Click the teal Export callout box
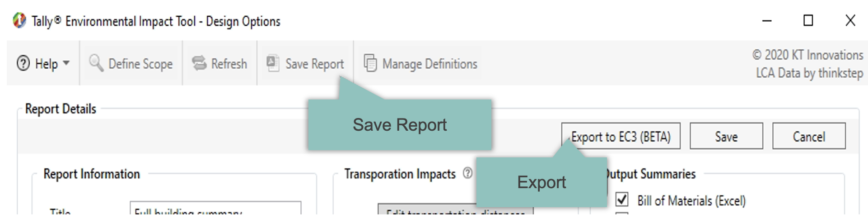 [541, 182]
